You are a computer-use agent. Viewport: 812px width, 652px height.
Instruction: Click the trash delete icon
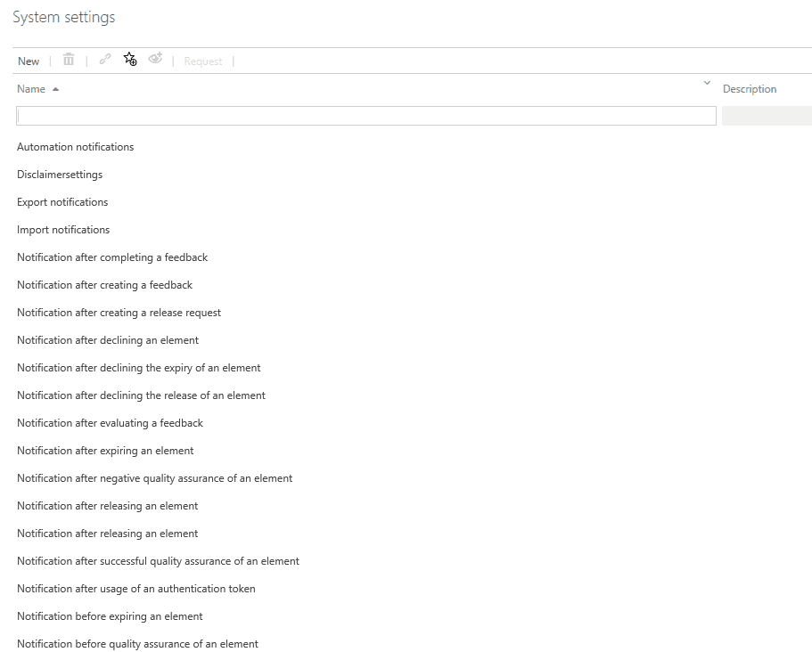[x=69, y=60]
